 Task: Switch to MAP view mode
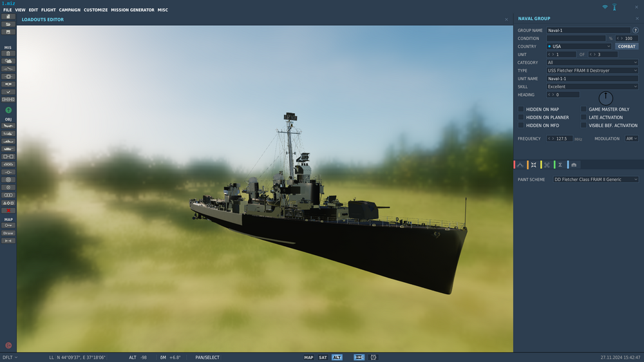[x=308, y=357]
